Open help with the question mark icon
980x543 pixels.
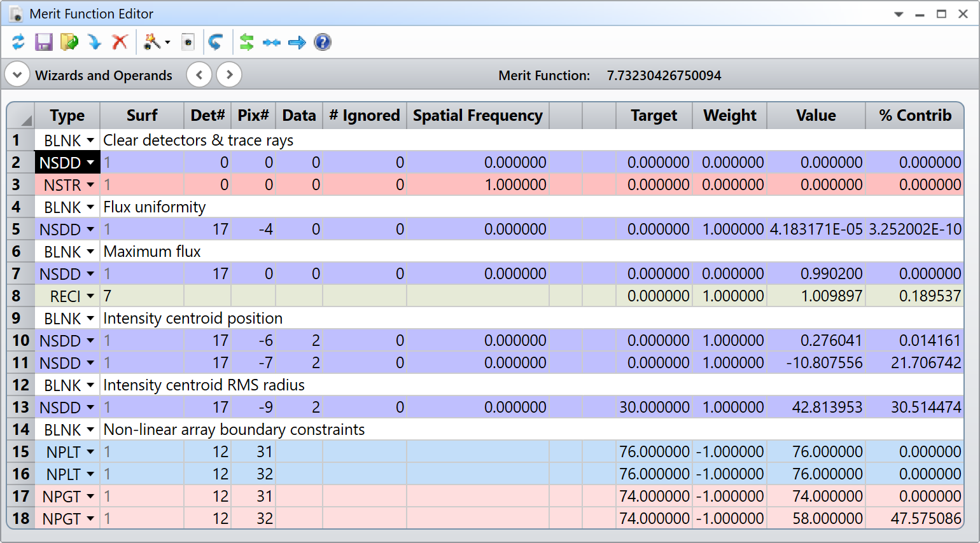coord(323,43)
